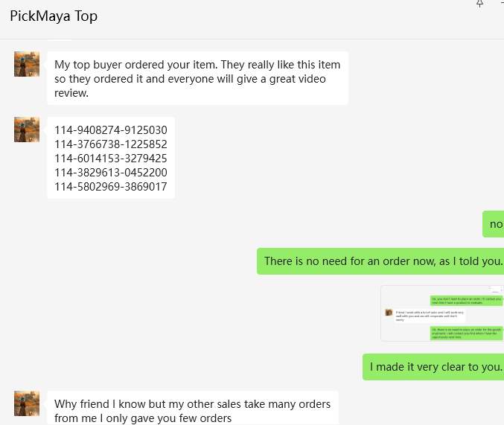Click the PickMaya Top chat title
The image size is (504, 425).
tap(54, 16)
